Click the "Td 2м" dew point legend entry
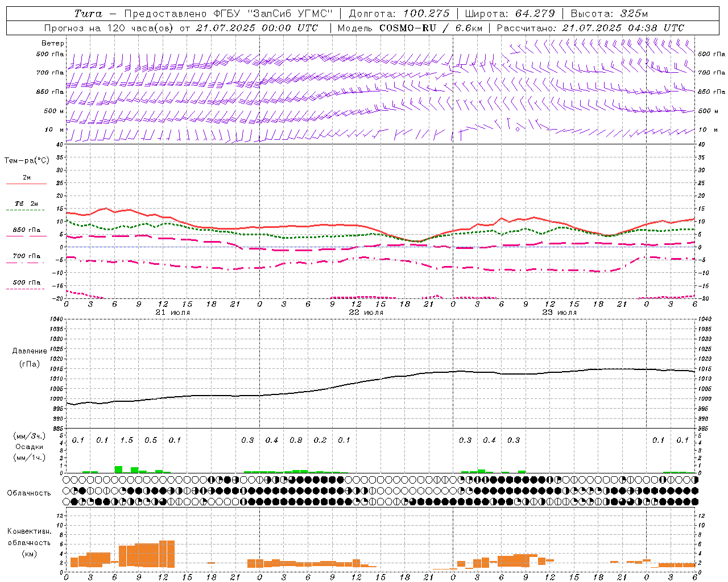Viewport: 728px width, 582px height. coord(27,203)
